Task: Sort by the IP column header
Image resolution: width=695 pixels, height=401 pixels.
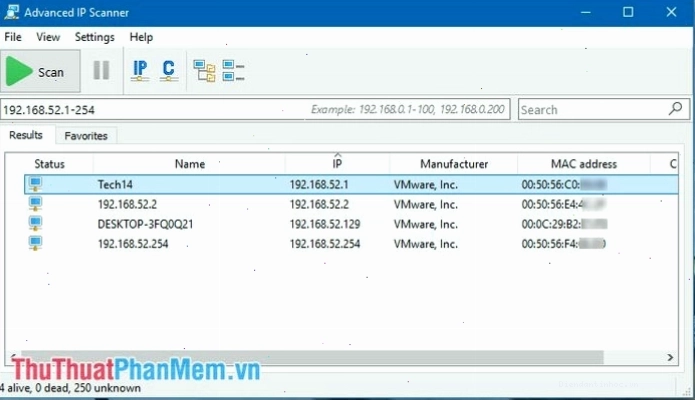Action: (x=337, y=164)
